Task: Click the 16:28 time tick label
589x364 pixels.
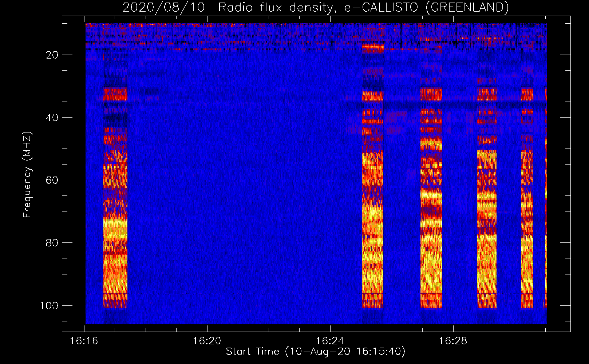Action: (x=453, y=341)
